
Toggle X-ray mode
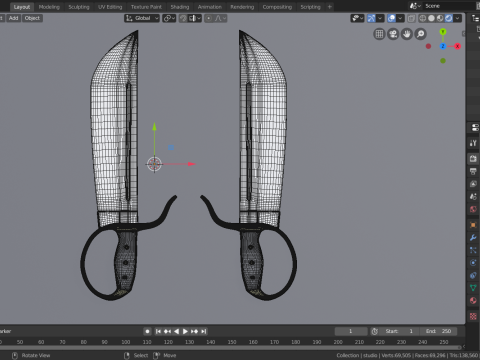click(411, 18)
